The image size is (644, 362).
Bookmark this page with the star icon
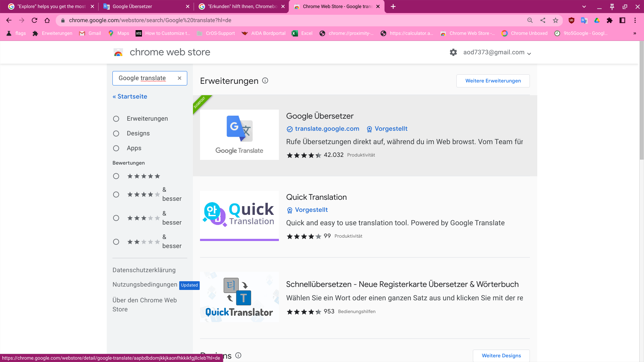555,20
